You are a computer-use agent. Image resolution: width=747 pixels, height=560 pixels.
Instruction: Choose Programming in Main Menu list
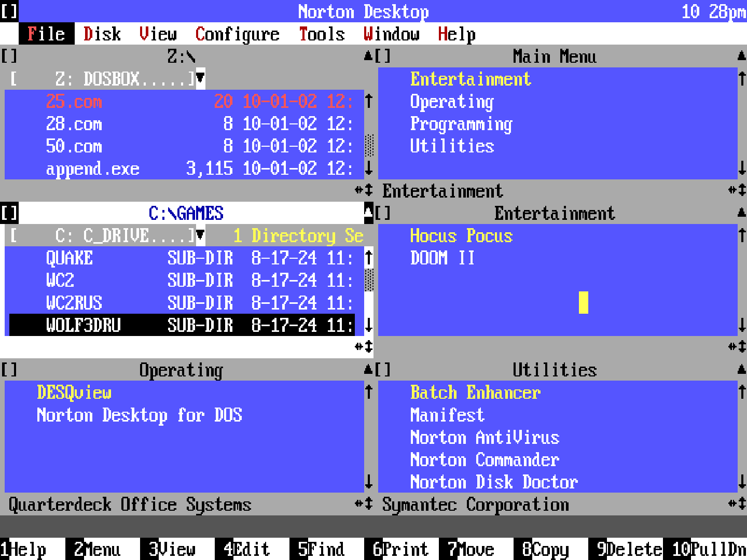(x=461, y=123)
